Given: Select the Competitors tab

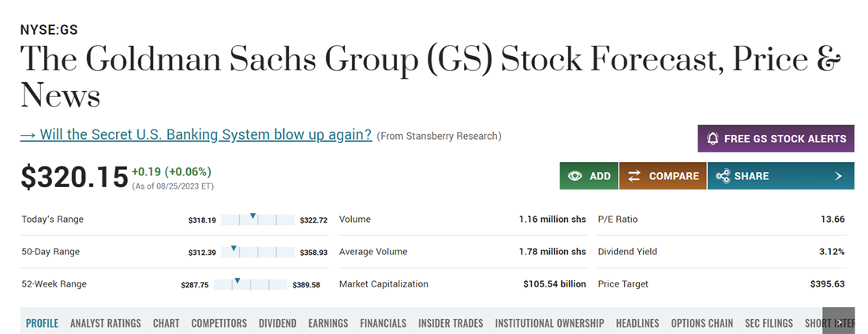Looking at the screenshot, I should point(219,323).
